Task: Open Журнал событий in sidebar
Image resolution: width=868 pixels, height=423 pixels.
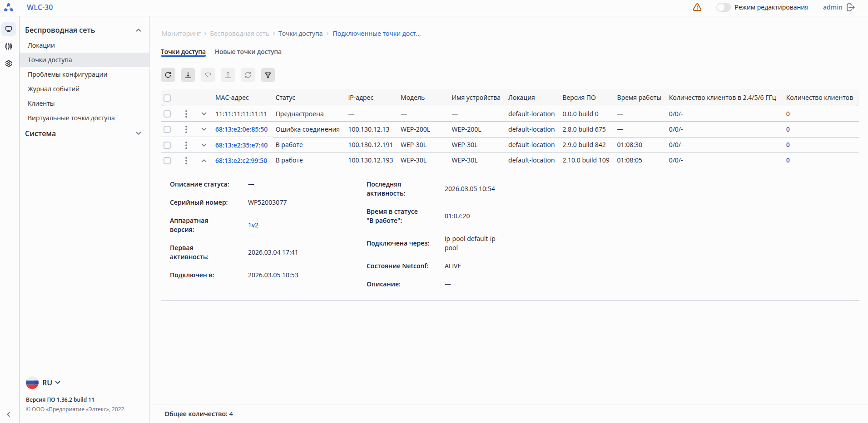Action: (54, 89)
